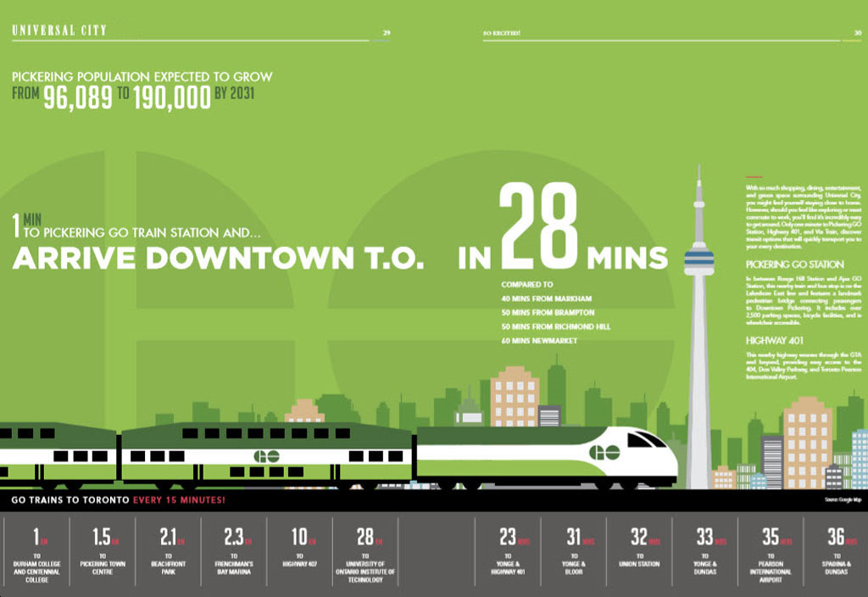Click the So Excited! header label
Viewport: 868px width, 597px height.
[501, 34]
